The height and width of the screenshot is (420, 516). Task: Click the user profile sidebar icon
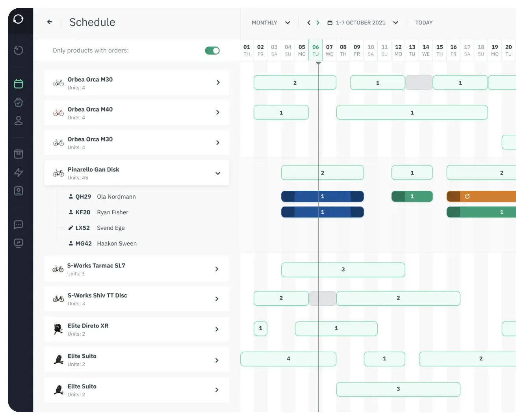click(19, 121)
